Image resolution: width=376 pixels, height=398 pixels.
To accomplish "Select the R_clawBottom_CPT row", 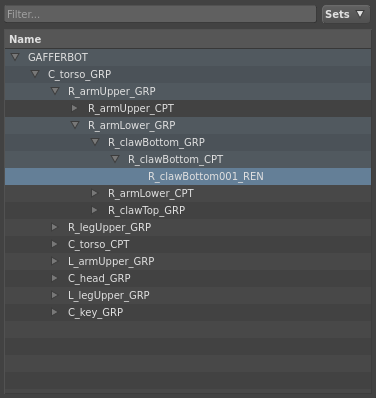I will (x=188, y=159).
